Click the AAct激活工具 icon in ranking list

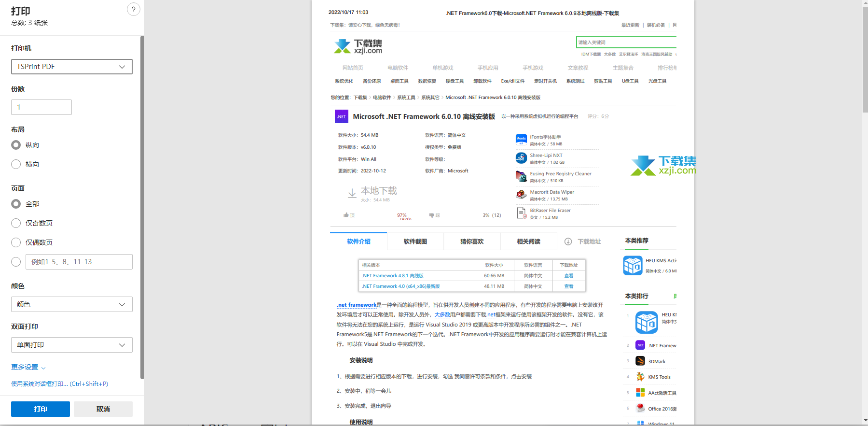coord(640,392)
